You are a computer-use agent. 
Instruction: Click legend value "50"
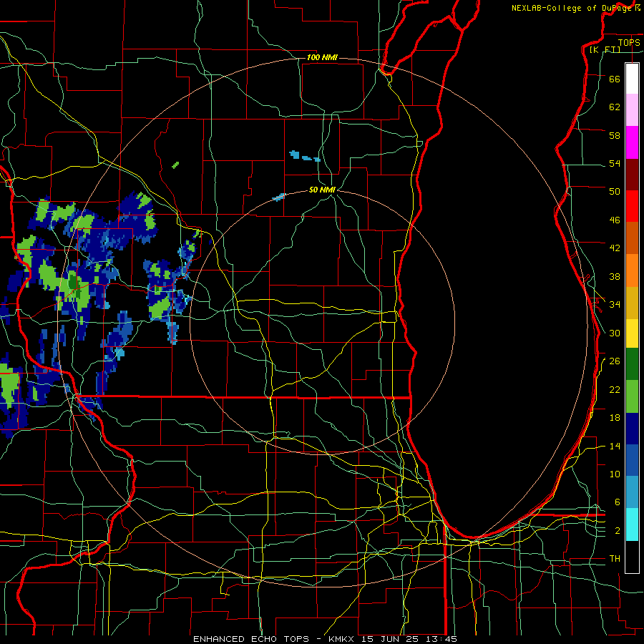[615, 192]
